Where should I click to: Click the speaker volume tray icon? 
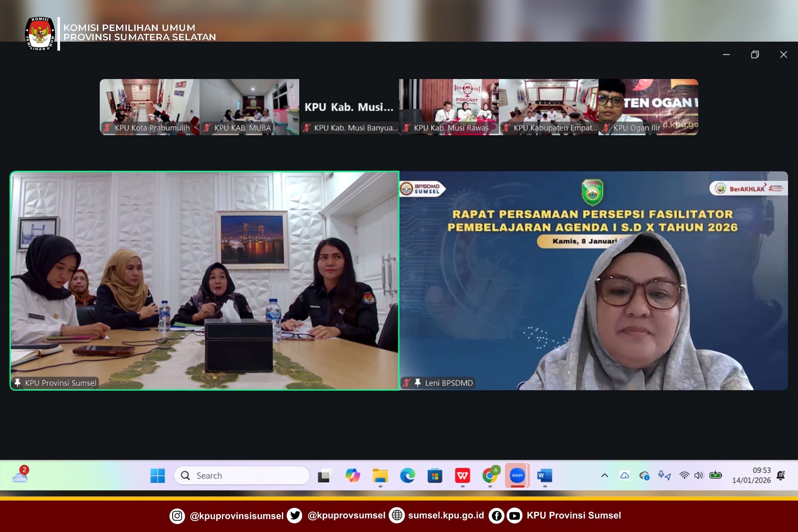click(698, 475)
